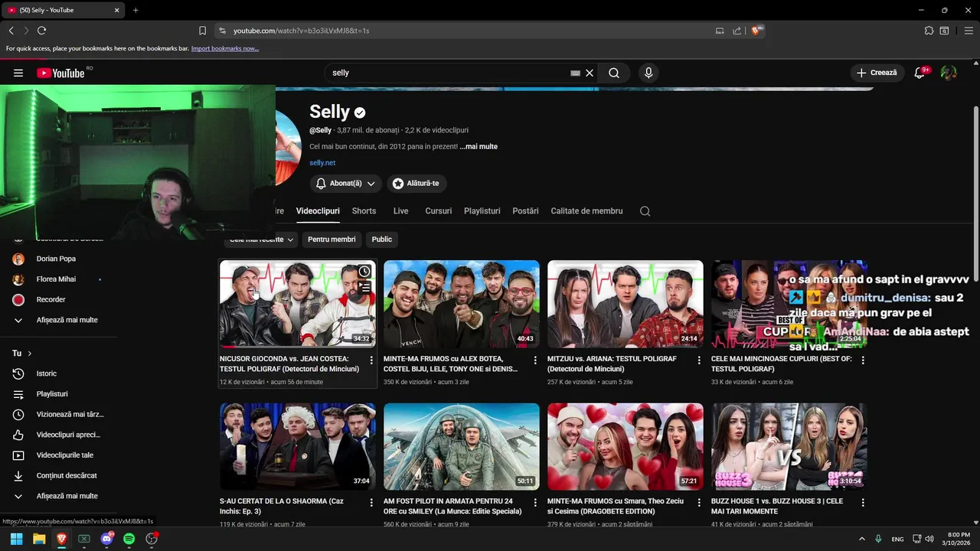
Task: Open Brave Shields icon
Action: 756,31
